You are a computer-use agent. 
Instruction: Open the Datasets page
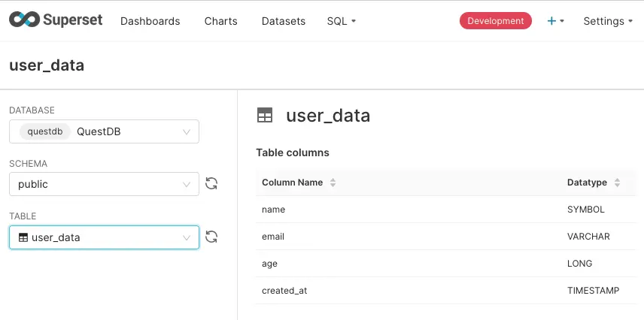point(284,21)
